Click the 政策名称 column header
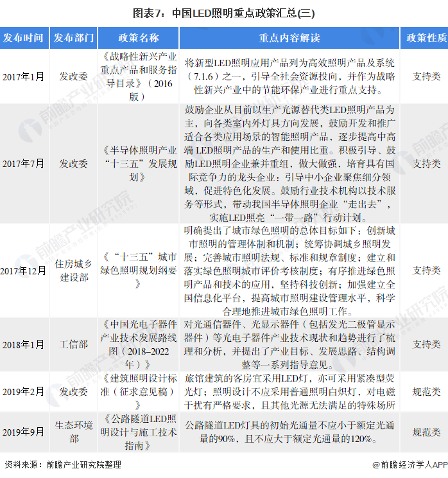 [x=139, y=38]
